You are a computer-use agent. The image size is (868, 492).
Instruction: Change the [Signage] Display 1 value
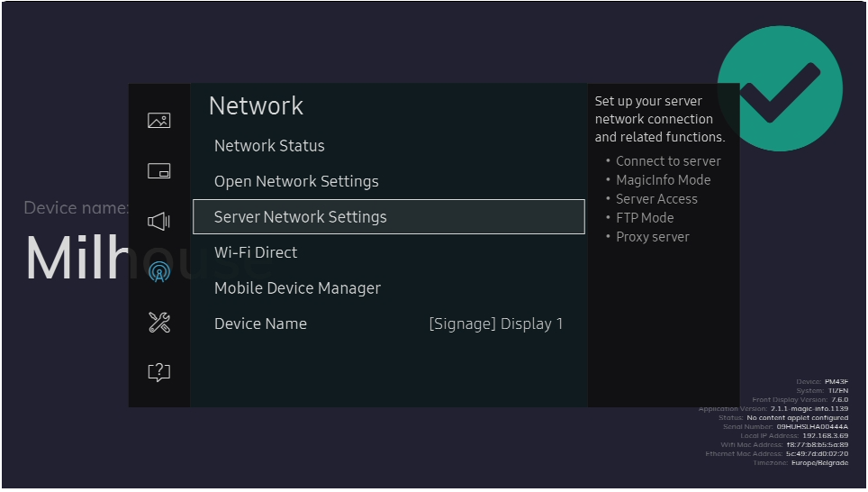[495, 324]
